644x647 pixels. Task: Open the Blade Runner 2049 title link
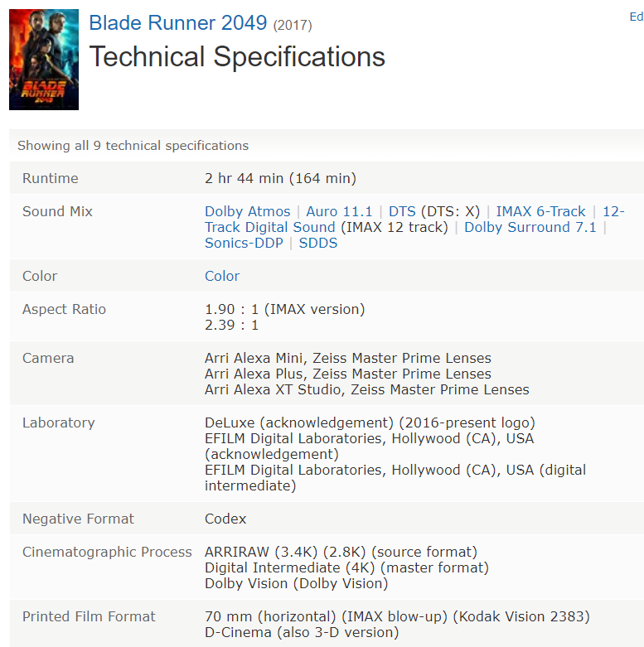pos(177,23)
